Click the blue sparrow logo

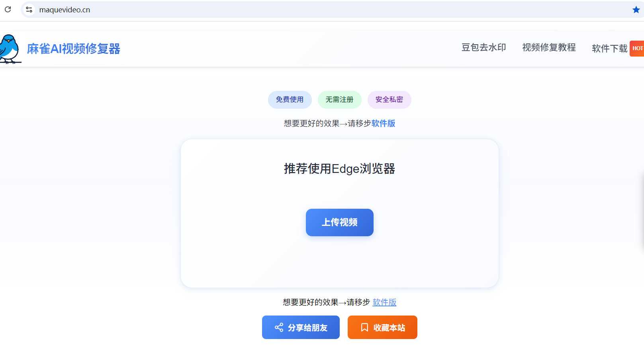(x=10, y=49)
